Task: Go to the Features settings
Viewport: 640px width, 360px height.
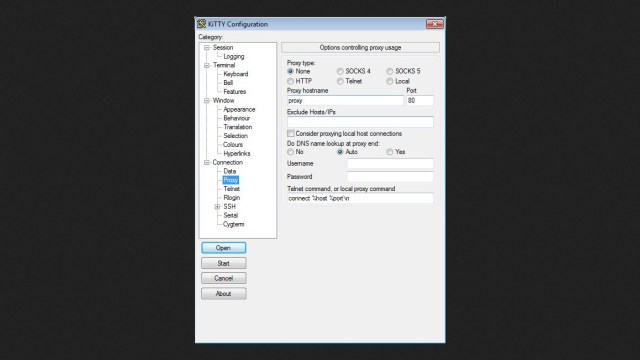Action: pos(235,92)
